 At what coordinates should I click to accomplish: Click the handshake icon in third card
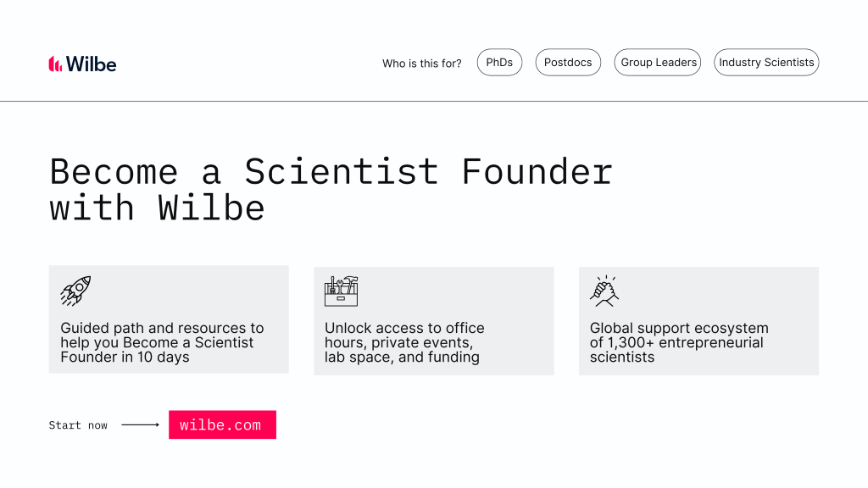coord(604,291)
